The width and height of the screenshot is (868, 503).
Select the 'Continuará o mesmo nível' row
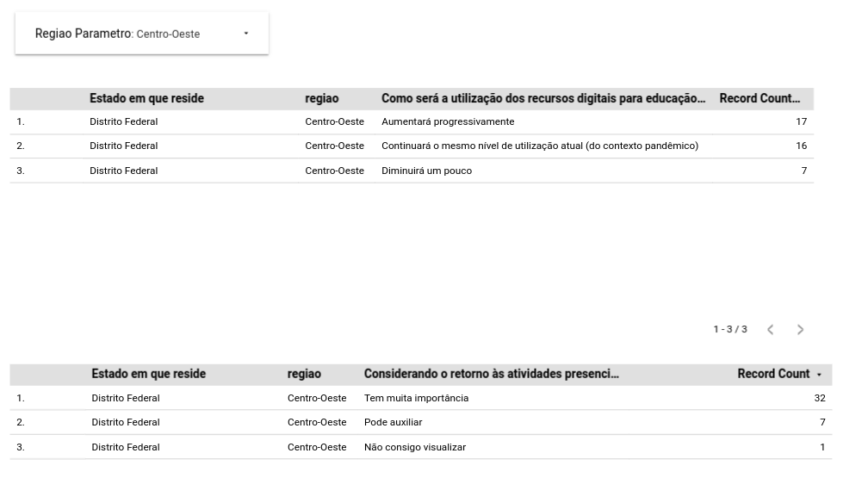(539, 146)
